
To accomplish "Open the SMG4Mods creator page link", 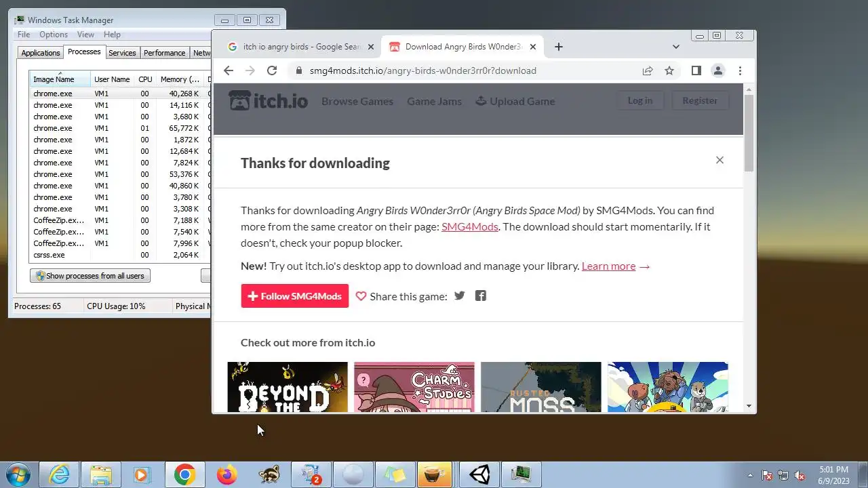I will coord(470,226).
